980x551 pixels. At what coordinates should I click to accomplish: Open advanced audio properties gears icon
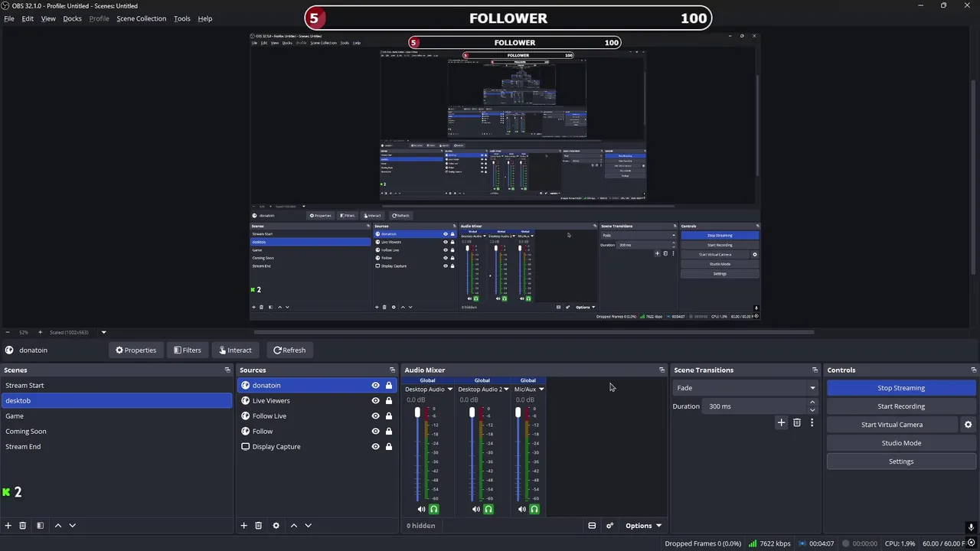pos(609,526)
